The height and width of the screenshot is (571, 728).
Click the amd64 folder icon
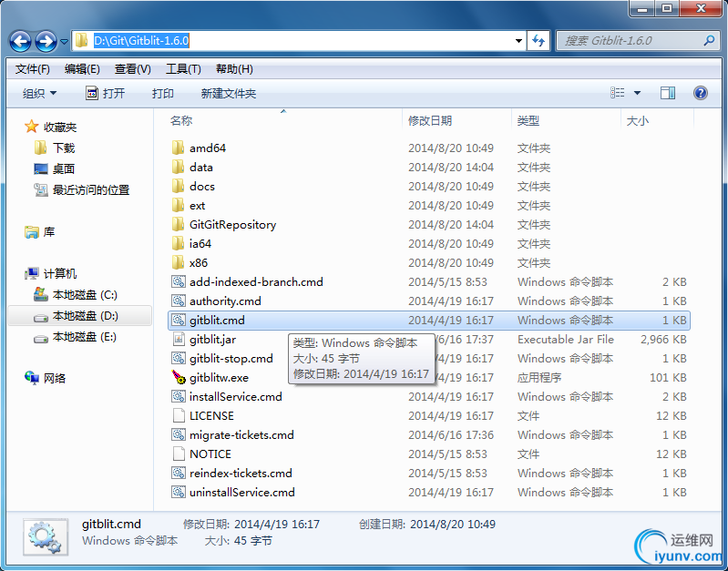click(178, 148)
